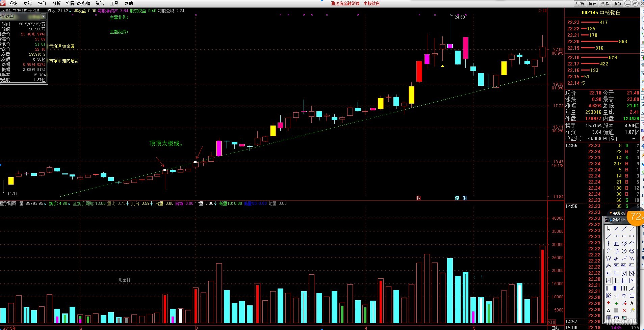The height and width of the screenshot is (330, 644).
Task: Choose the text annotation 'A' tool
Action: click(632, 303)
